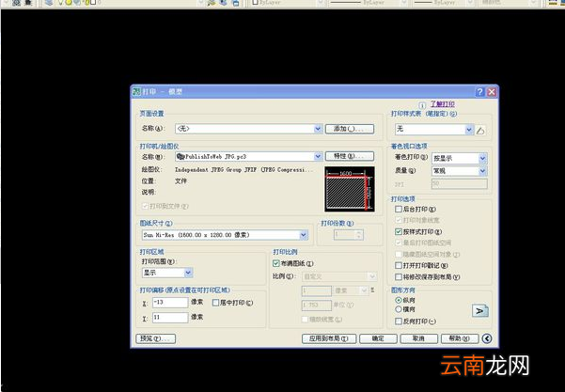Open the 着色打印 dropdown
Viewport: 565px width, 392px height.
[460, 158]
